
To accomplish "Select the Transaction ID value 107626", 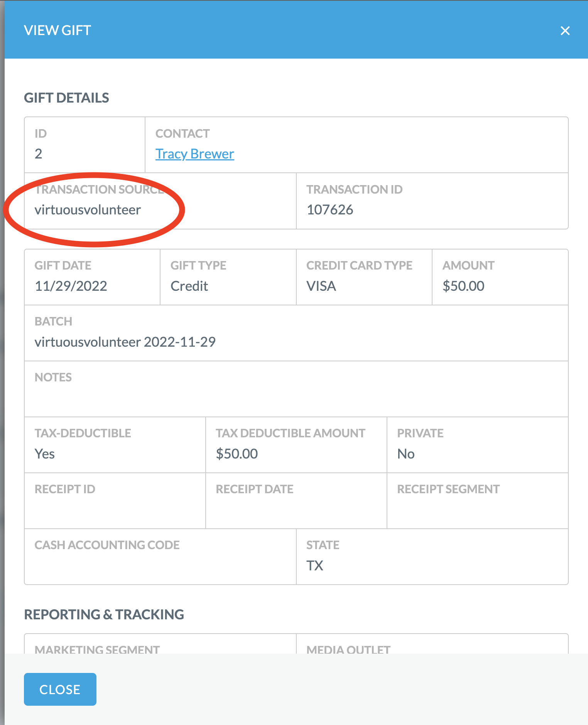I will click(x=330, y=210).
